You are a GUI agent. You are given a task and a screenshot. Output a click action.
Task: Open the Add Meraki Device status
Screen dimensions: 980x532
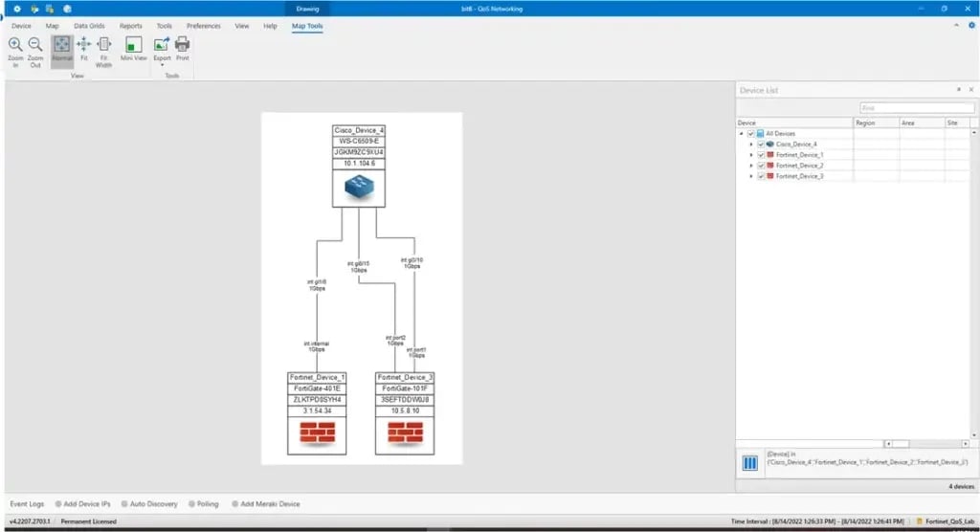coord(266,504)
